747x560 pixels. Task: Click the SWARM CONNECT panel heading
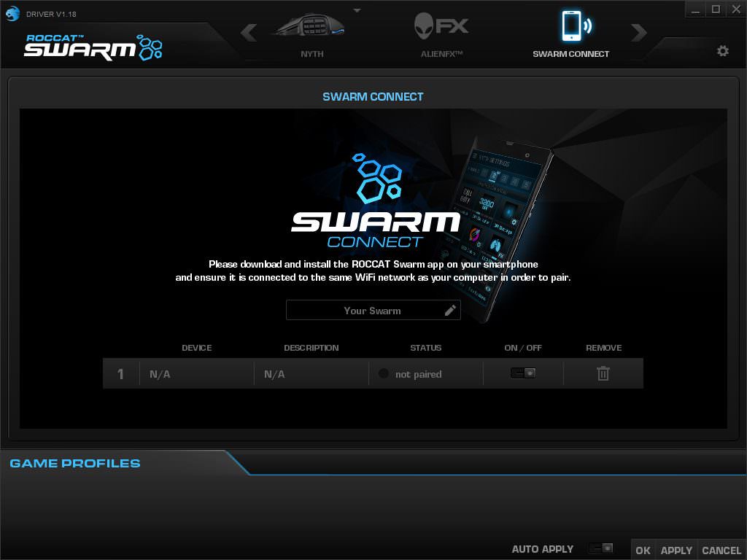click(373, 97)
